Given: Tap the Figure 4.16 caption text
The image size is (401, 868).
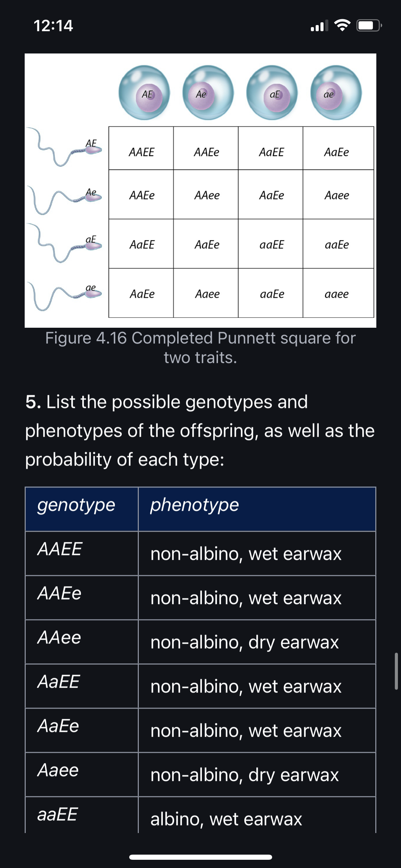Looking at the screenshot, I should point(200,348).
